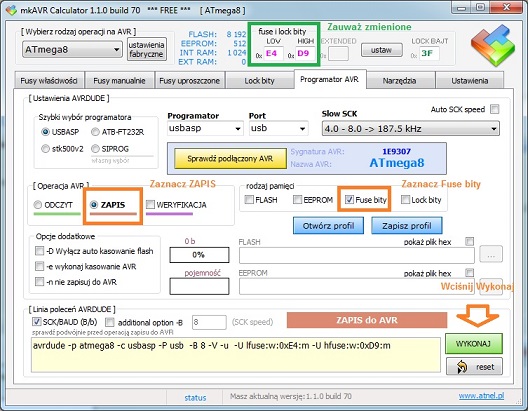Select the ODCZYT radio button

point(38,205)
